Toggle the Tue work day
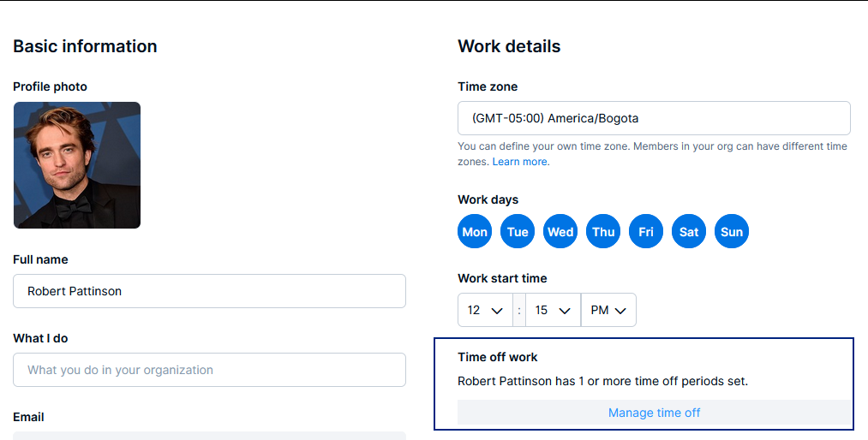The image size is (868, 440). pos(517,231)
